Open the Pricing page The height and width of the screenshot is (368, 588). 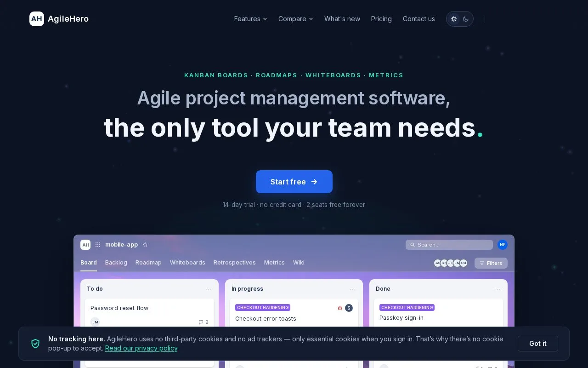point(381,19)
